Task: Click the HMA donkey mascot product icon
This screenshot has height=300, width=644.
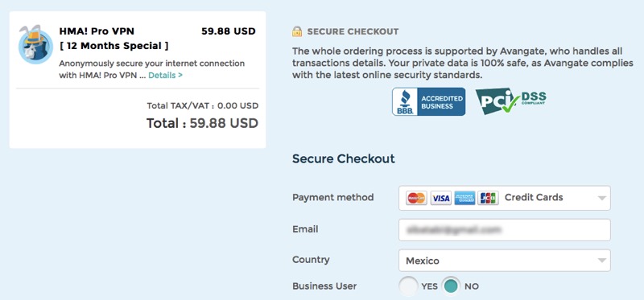Action: (x=35, y=44)
